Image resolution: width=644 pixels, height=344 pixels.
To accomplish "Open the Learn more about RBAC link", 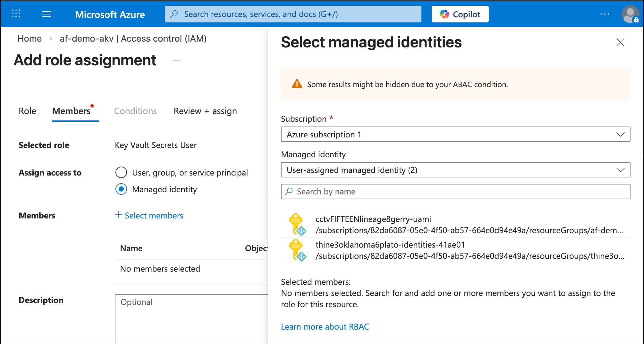I will [325, 327].
